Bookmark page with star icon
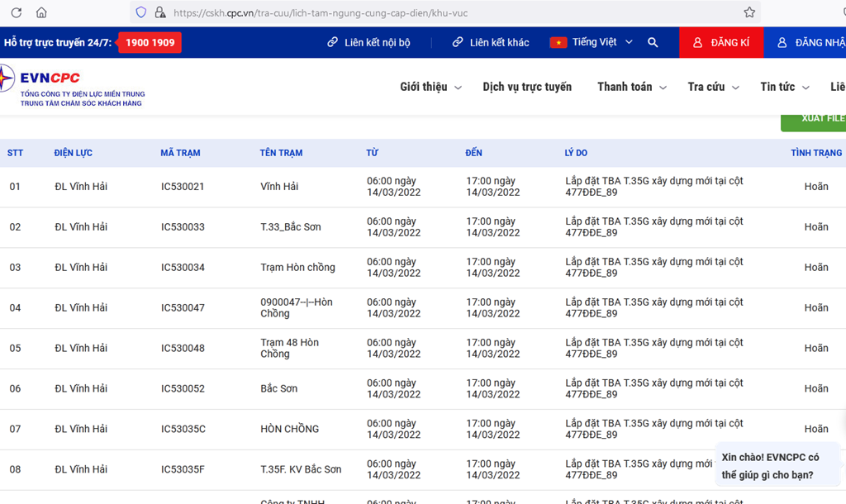 (749, 12)
